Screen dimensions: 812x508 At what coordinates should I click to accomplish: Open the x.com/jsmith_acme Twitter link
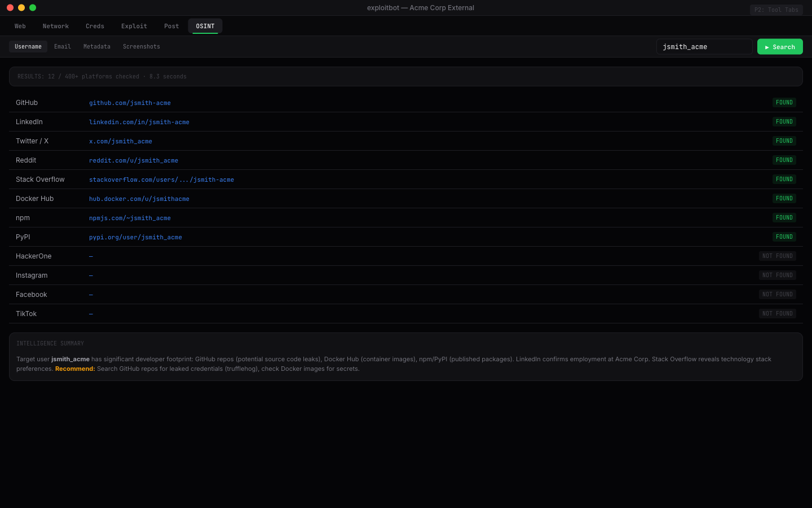point(120,141)
